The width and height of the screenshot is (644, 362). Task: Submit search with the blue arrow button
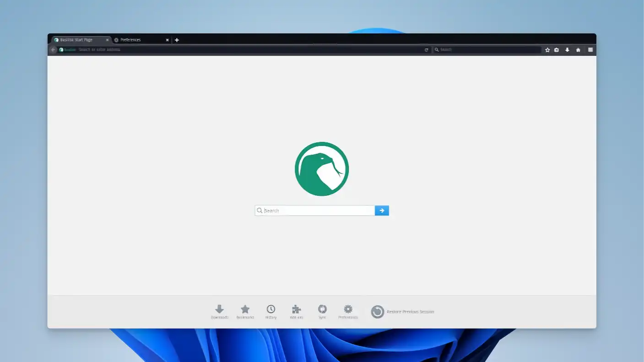click(x=381, y=210)
